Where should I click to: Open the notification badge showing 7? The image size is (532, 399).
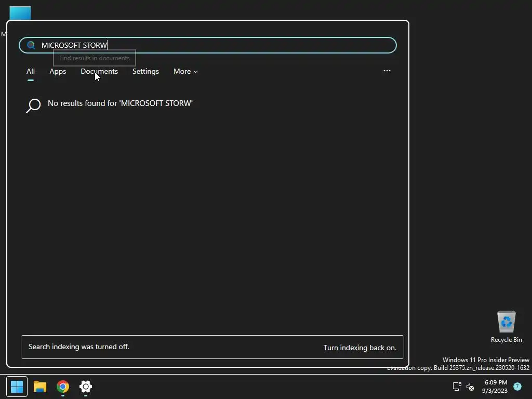tap(517, 387)
